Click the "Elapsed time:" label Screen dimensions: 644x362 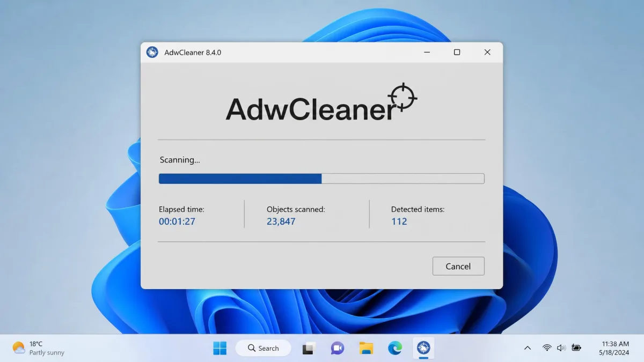tap(181, 209)
